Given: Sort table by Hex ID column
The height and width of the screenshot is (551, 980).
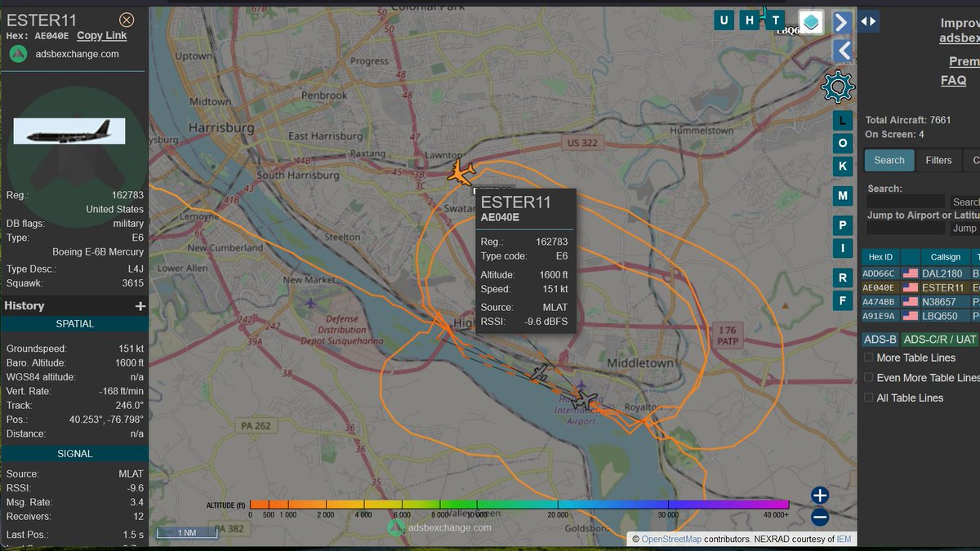Looking at the screenshot, I should point(880,256).
